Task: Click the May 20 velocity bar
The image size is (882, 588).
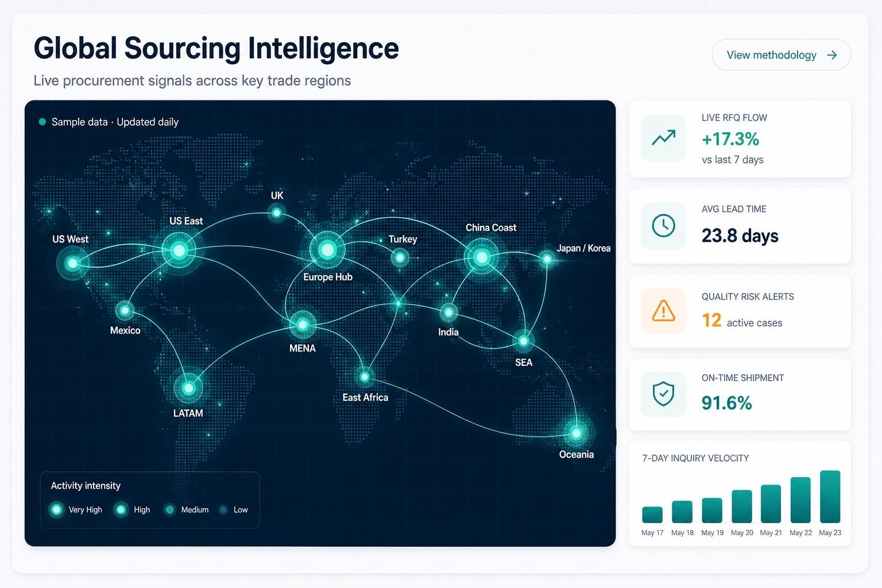Action: point(742,506)
